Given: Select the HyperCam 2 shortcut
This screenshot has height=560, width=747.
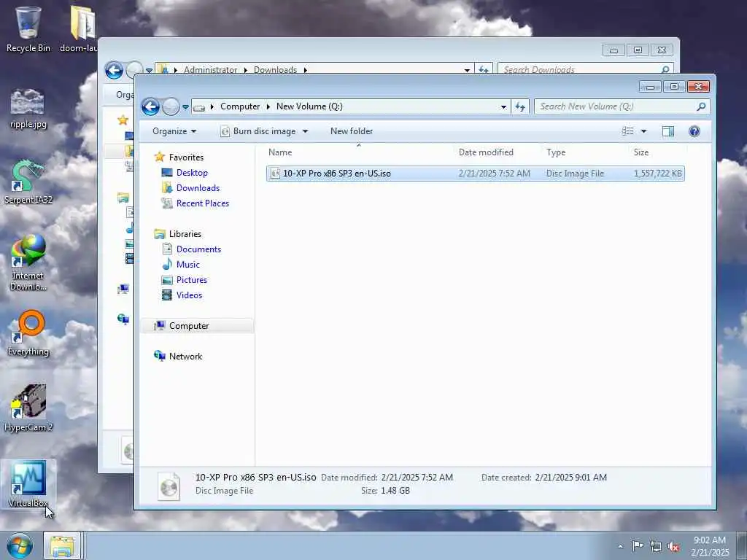Looking at the screenshot, I should 28,408.
